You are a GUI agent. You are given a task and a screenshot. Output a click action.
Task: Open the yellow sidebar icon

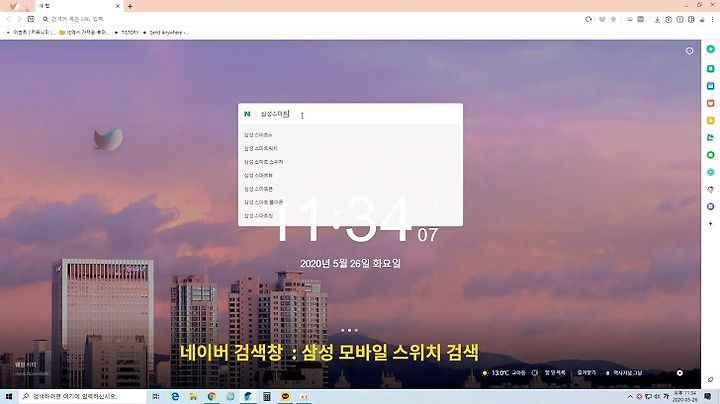point(710,120)
